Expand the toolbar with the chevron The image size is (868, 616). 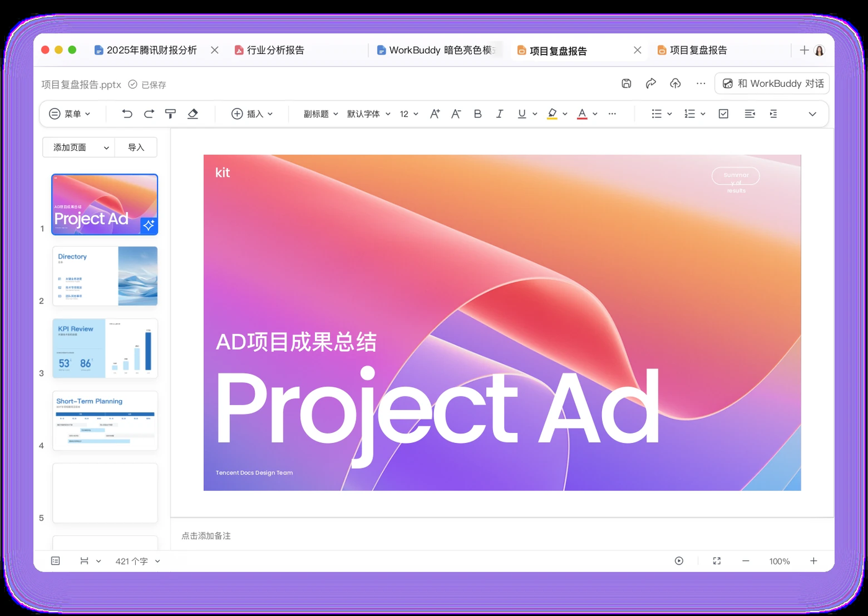(x=812, y=114)
